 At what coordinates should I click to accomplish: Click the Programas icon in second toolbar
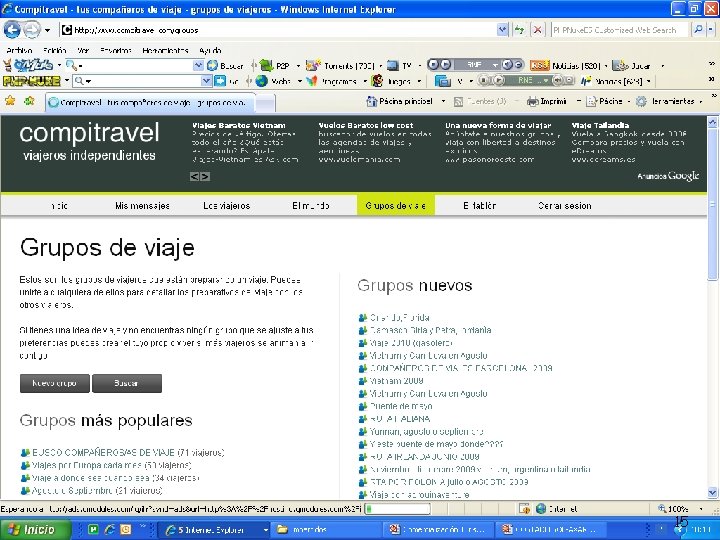(x=312, y=81)
